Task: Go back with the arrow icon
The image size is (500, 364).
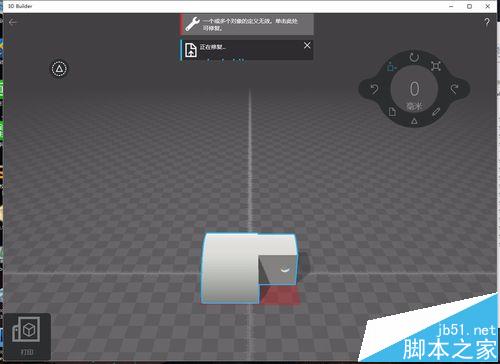Action: coord(13,22)
